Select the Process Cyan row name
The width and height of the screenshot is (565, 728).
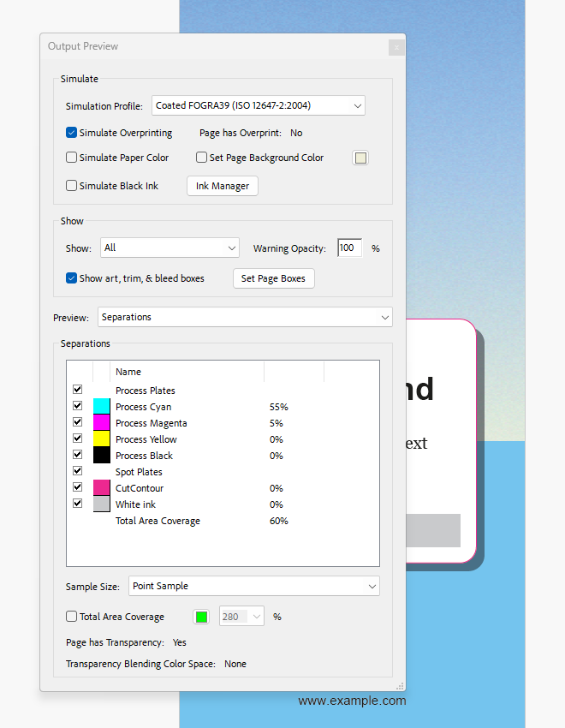click(143, 407)
